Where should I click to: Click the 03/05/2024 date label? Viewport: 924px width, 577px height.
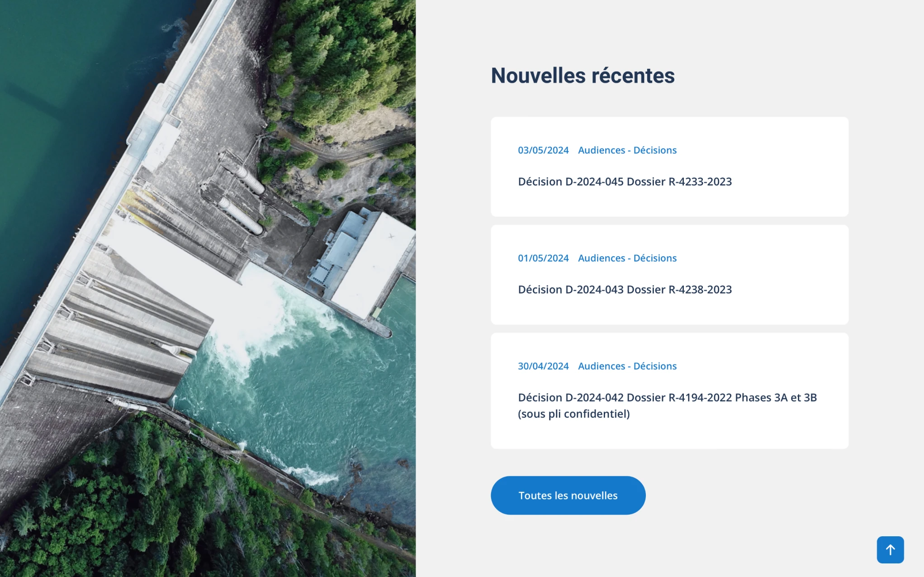543,150
